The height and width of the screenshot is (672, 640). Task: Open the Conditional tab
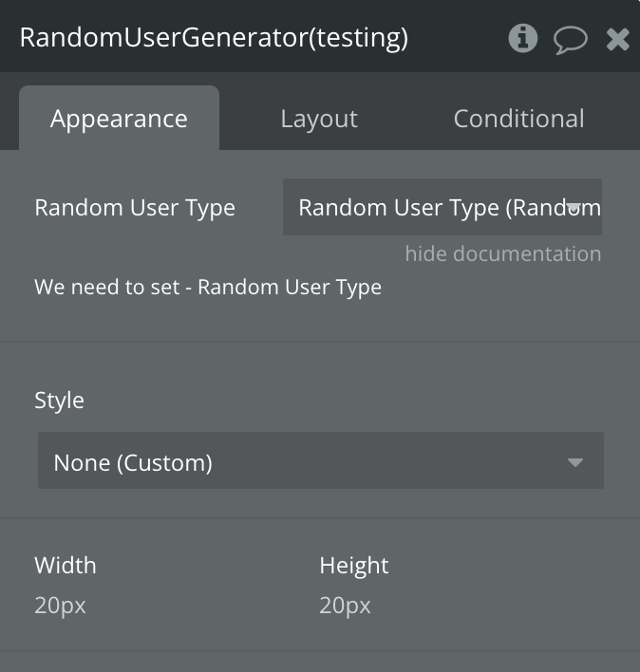(518, 119)
